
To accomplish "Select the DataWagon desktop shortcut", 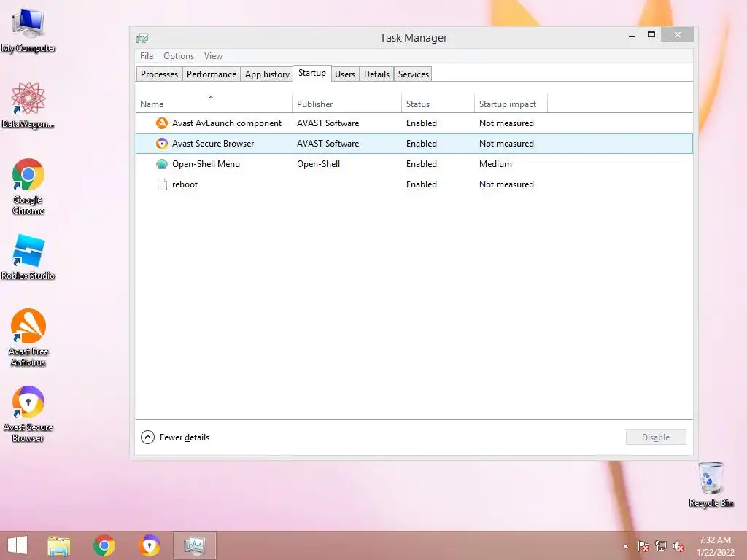I will (28, 105).
